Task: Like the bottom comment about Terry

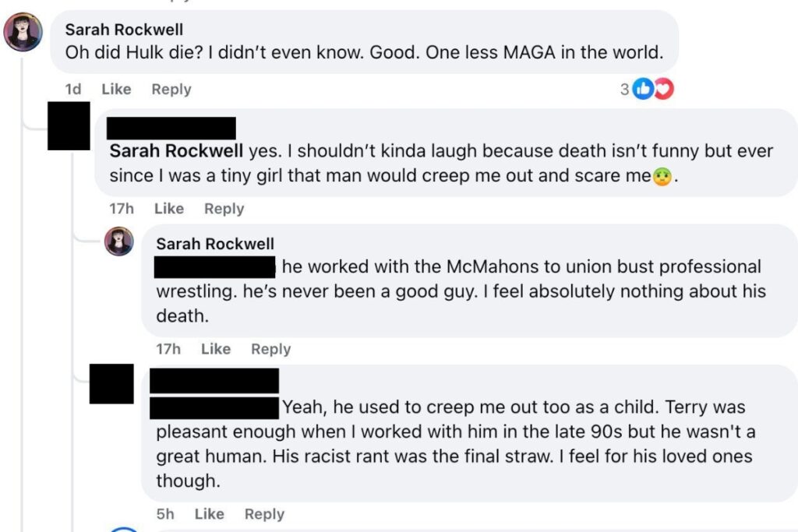Action: [x=207, y=514]
